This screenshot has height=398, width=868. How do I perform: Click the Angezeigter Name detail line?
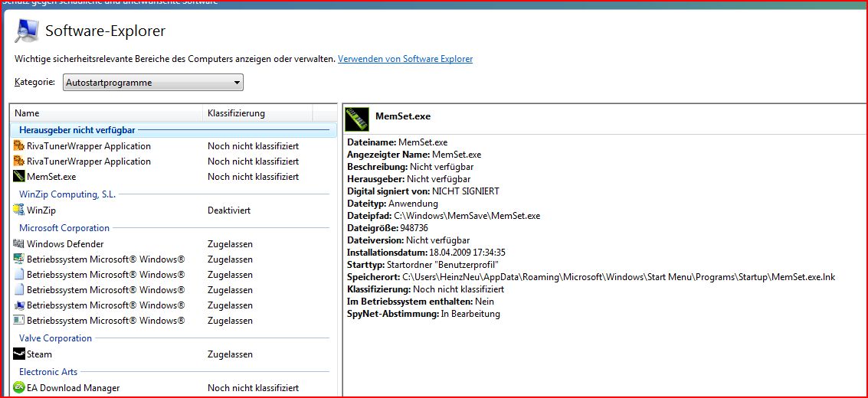tap(414, 155)
